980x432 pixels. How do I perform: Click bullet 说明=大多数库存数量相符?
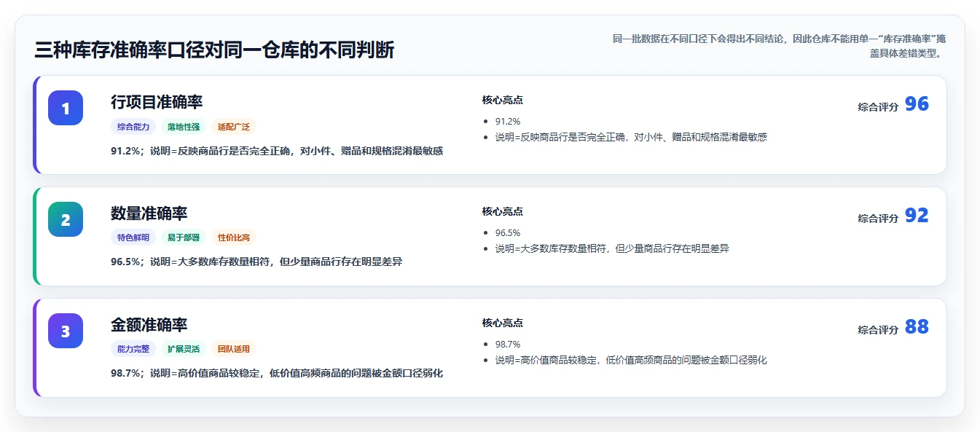coord(612,248)
